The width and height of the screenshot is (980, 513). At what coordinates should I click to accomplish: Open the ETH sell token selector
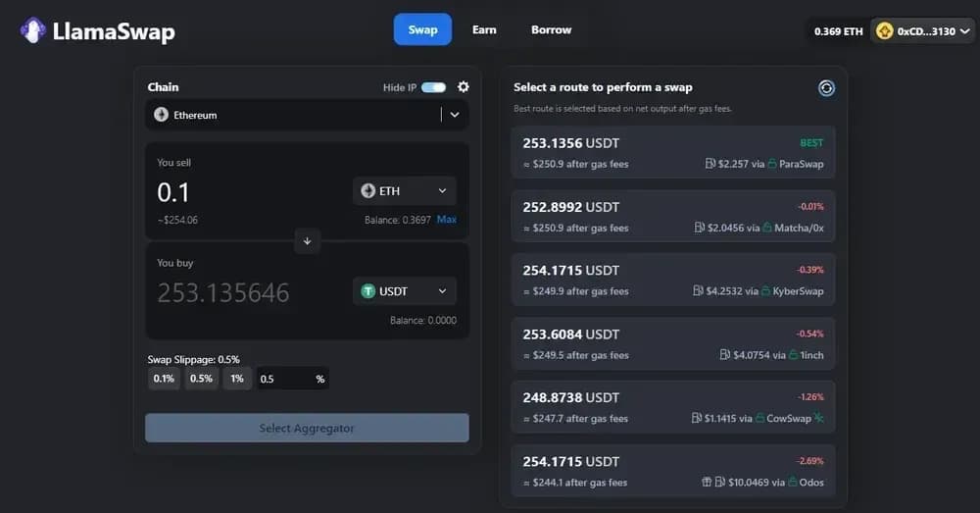[404, 191]
